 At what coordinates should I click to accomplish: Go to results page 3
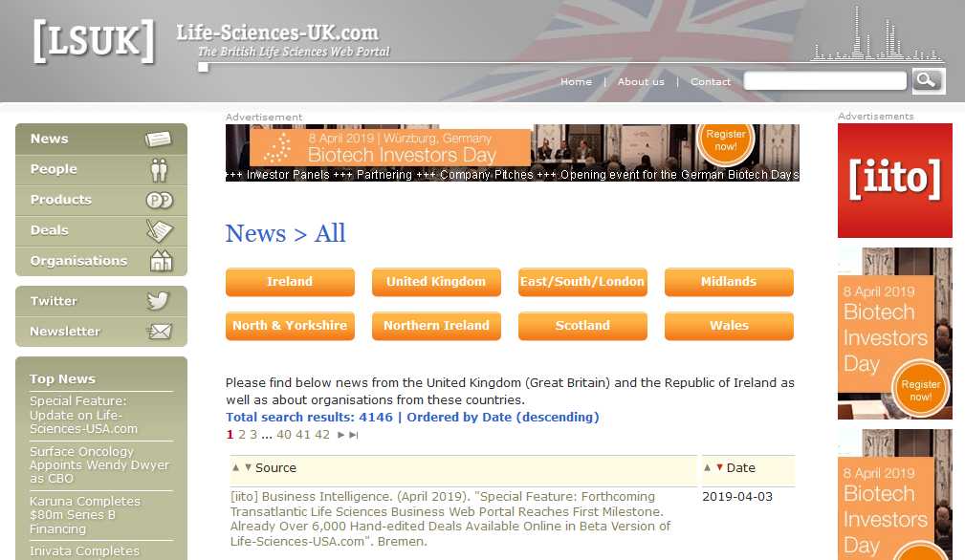252,435
